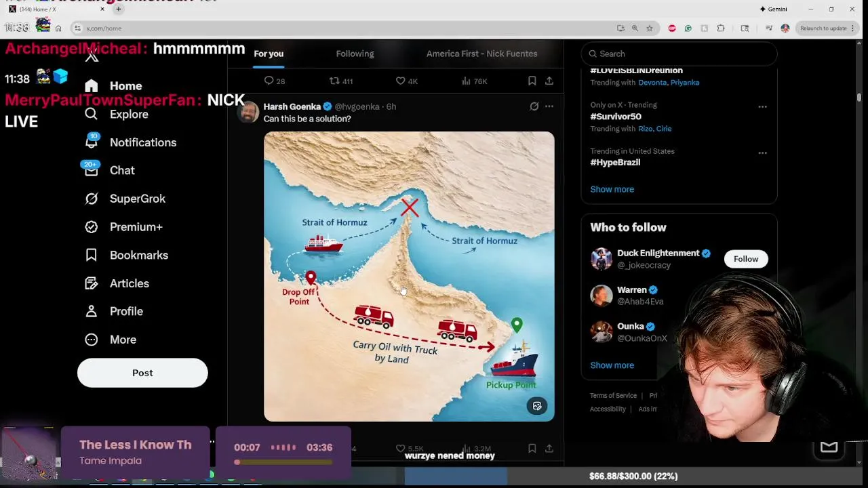
Task: View site information icon in address bar
Action: point(77,28)
